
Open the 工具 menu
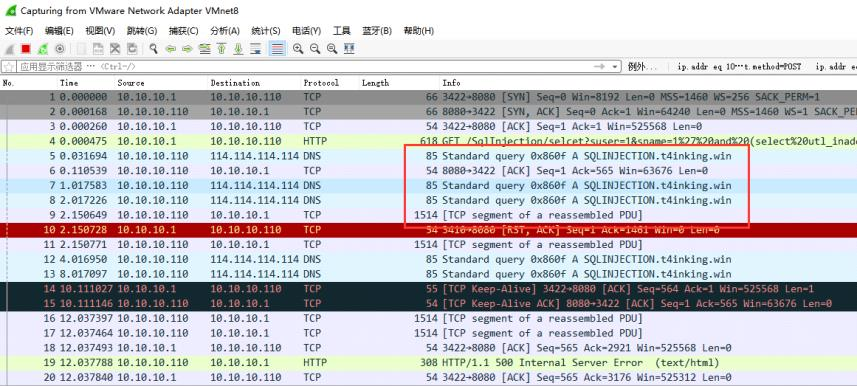coord(342,31)
